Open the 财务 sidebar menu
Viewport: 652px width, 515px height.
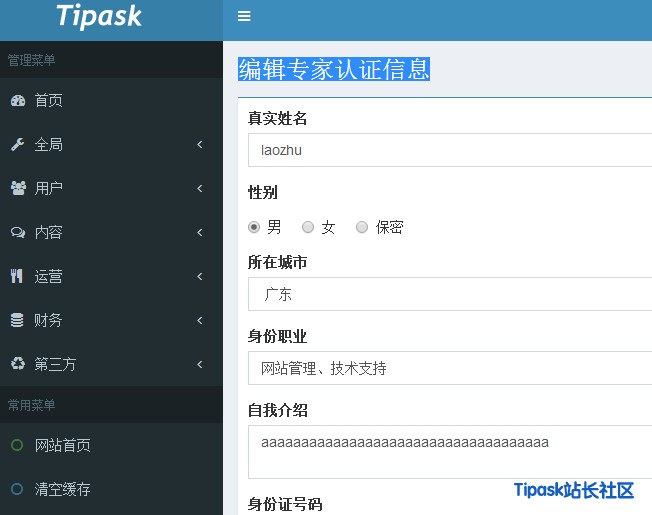point(111,320)
